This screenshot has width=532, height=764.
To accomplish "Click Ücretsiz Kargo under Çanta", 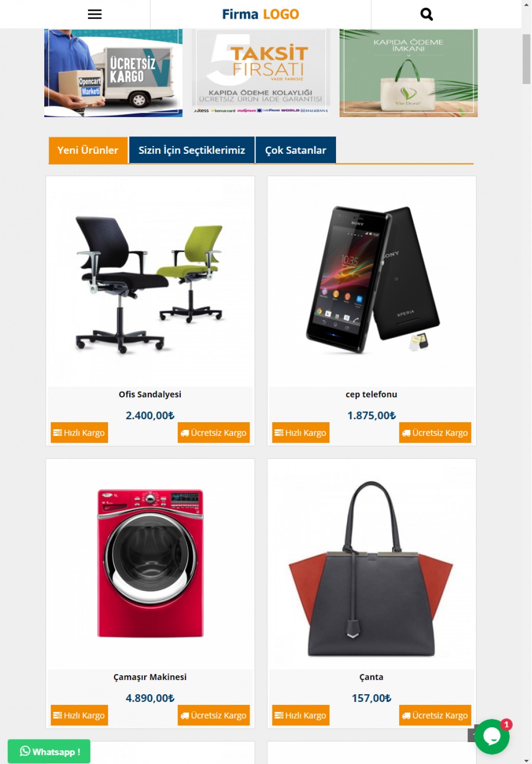I will pyautogui.click(x=435, y=715).
